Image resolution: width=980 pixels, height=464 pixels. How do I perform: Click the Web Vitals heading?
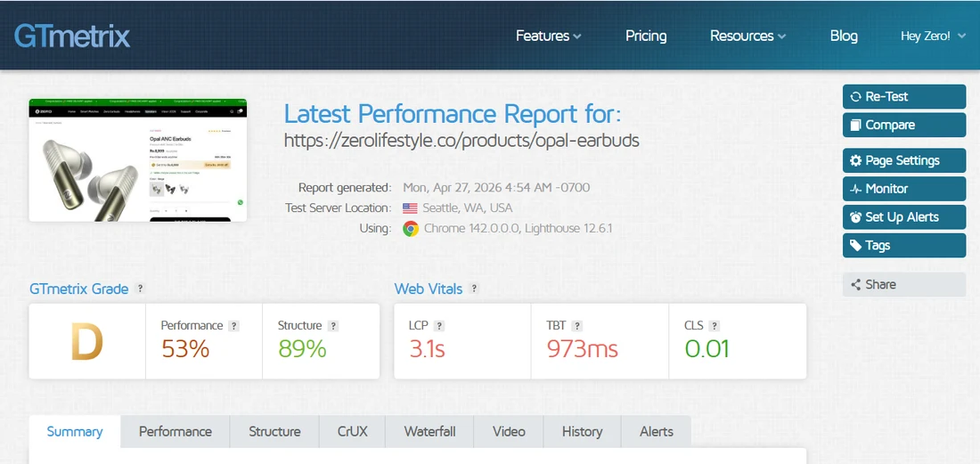(x=429, y=289)
